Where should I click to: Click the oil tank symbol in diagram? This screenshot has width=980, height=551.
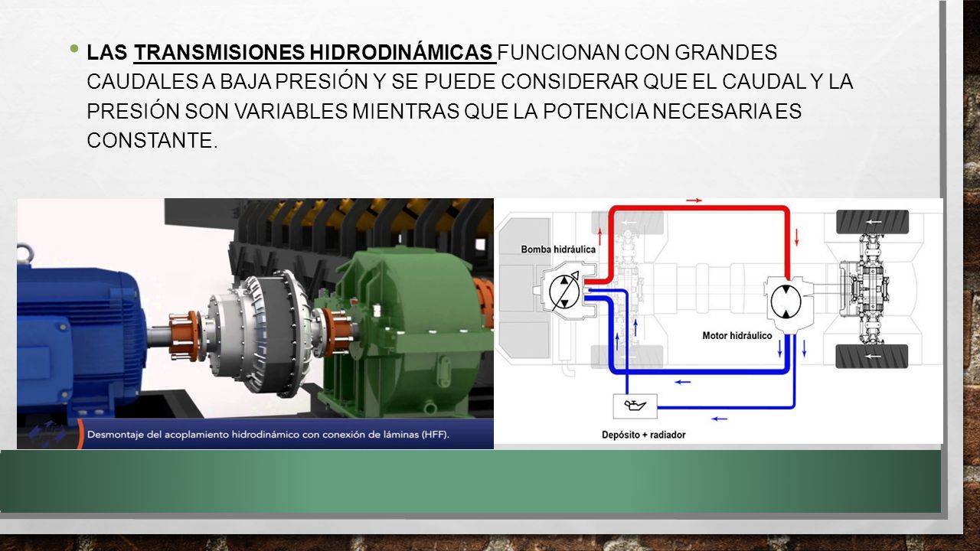(635, 406)
